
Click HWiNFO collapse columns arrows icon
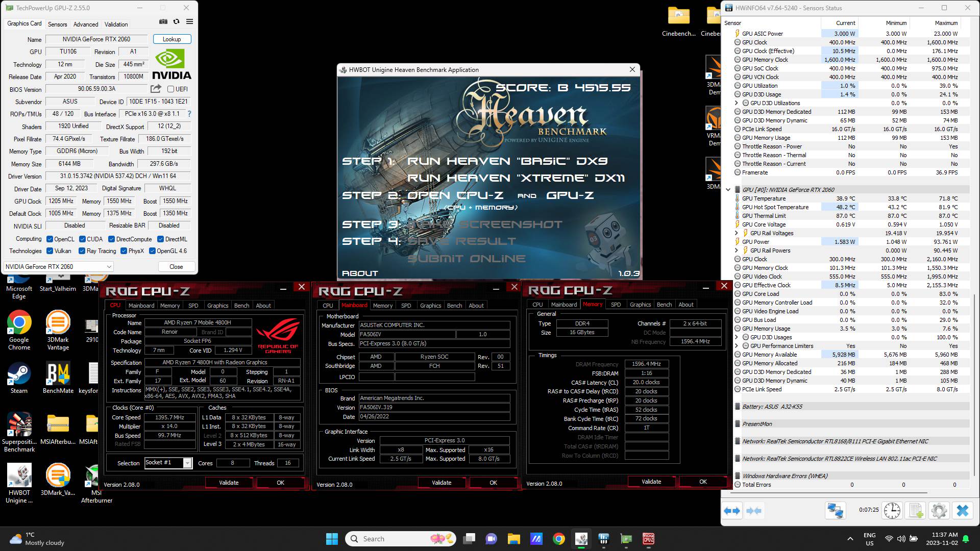754,510
